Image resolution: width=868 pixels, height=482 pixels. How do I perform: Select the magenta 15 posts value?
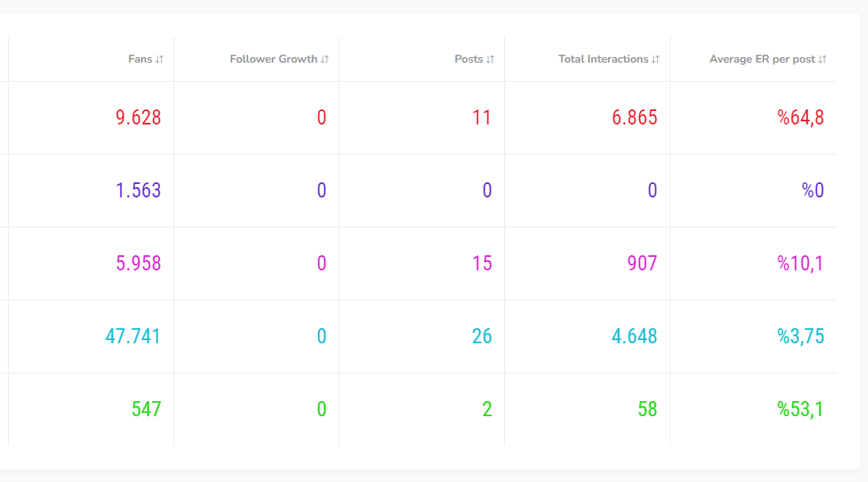(482, 264)
